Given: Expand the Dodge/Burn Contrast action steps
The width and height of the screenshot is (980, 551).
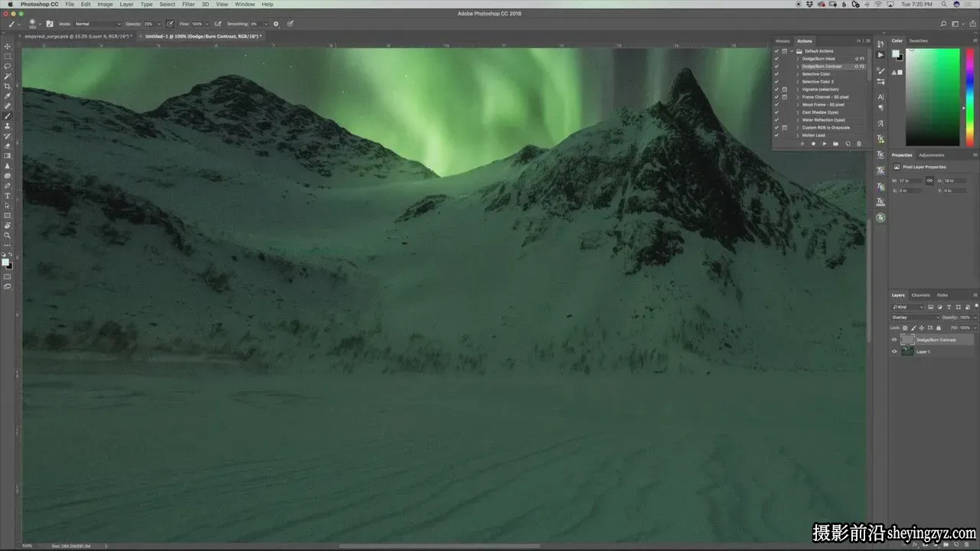Looking at the screenshot, I should click(x=798, y=67).
